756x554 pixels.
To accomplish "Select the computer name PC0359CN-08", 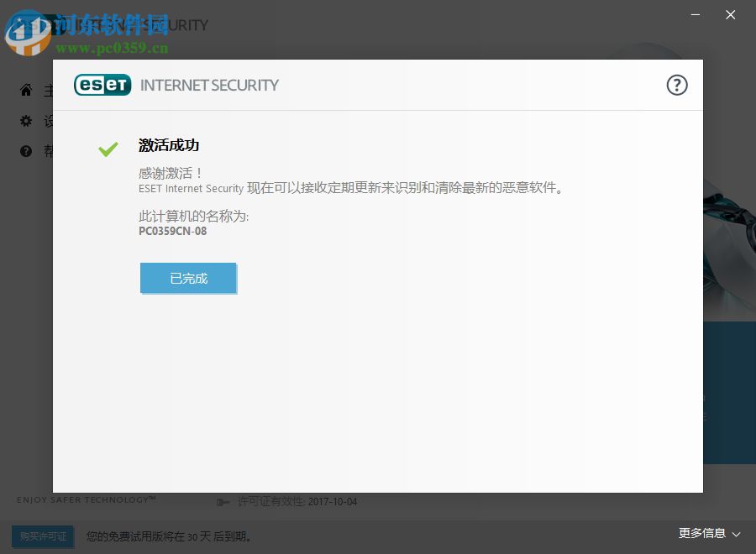I will [x=172, y=231].
